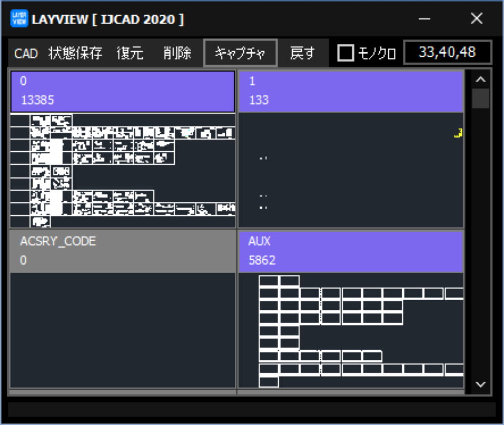The height and width of the screenshot is (425, 504).
Task: Toggle the AUX layer header
Action: coord(350,251)
